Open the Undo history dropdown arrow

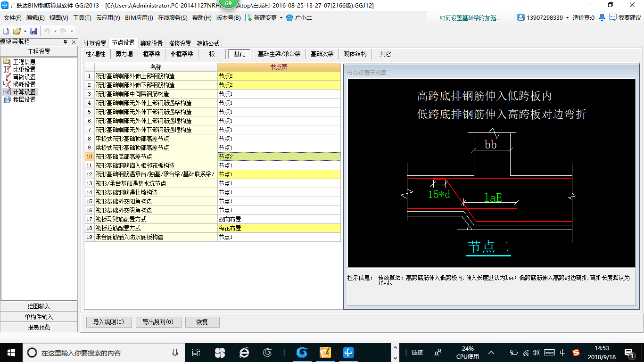tap(55, 31)
